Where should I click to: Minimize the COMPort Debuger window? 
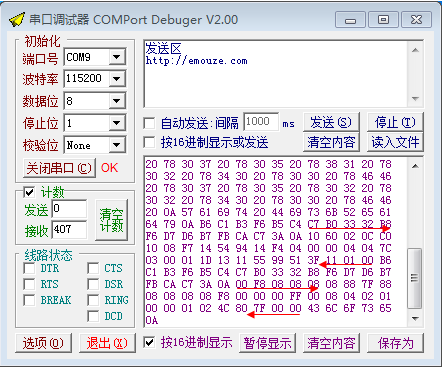tap(350, 20)
